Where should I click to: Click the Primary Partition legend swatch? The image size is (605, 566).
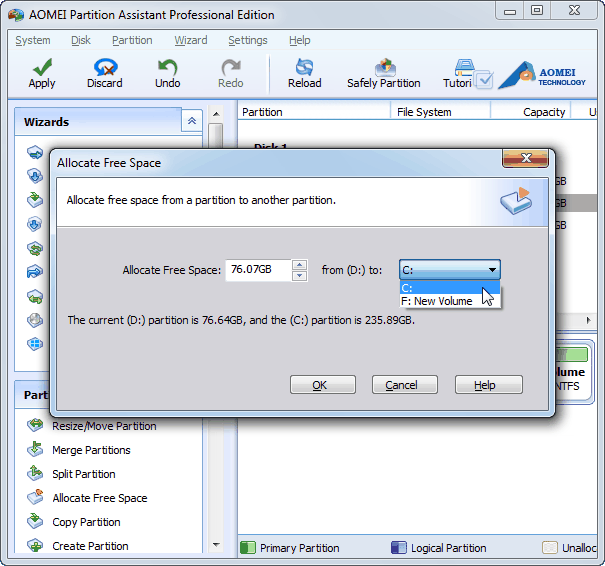(x=248, y=547)
